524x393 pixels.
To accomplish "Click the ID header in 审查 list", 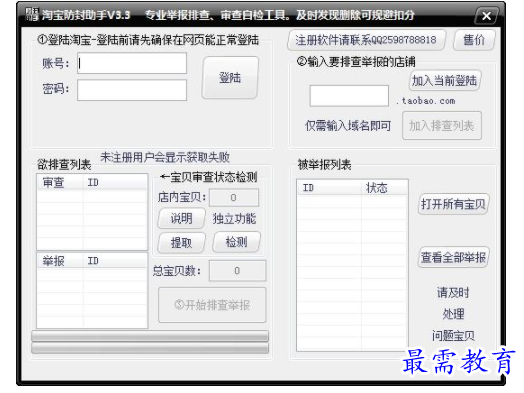I will [115, 182].
